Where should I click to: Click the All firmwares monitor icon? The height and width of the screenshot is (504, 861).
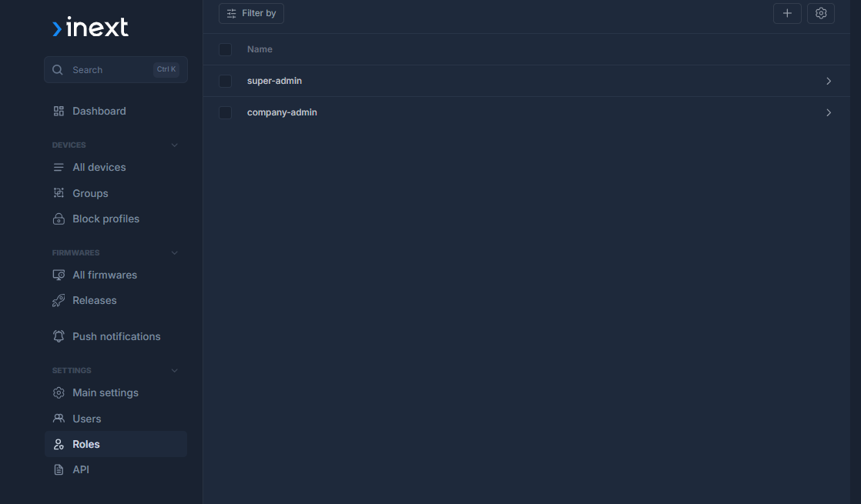(59, 275)
